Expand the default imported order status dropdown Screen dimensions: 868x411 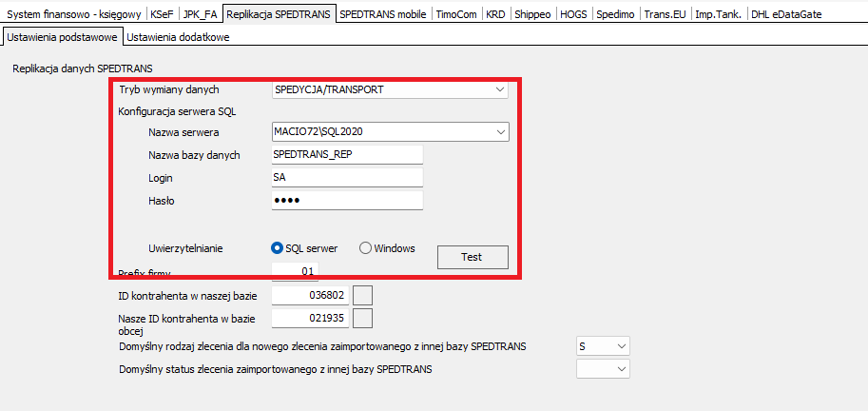tap(621, 368)
